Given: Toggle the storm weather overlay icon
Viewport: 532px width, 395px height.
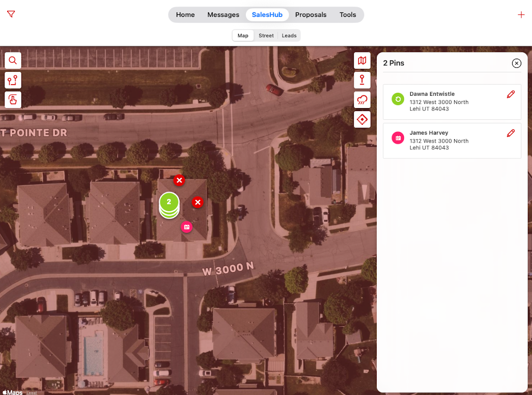Looking at the screenshot, I should [362, 100].
